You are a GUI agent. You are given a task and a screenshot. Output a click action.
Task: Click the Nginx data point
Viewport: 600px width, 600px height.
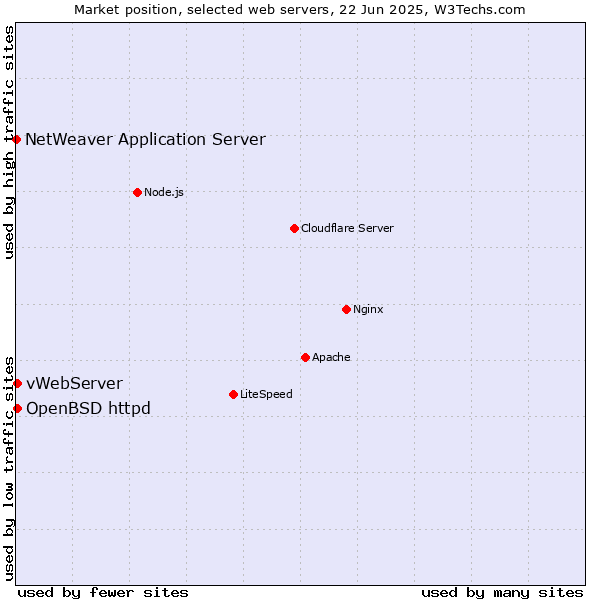coord(346,309)
